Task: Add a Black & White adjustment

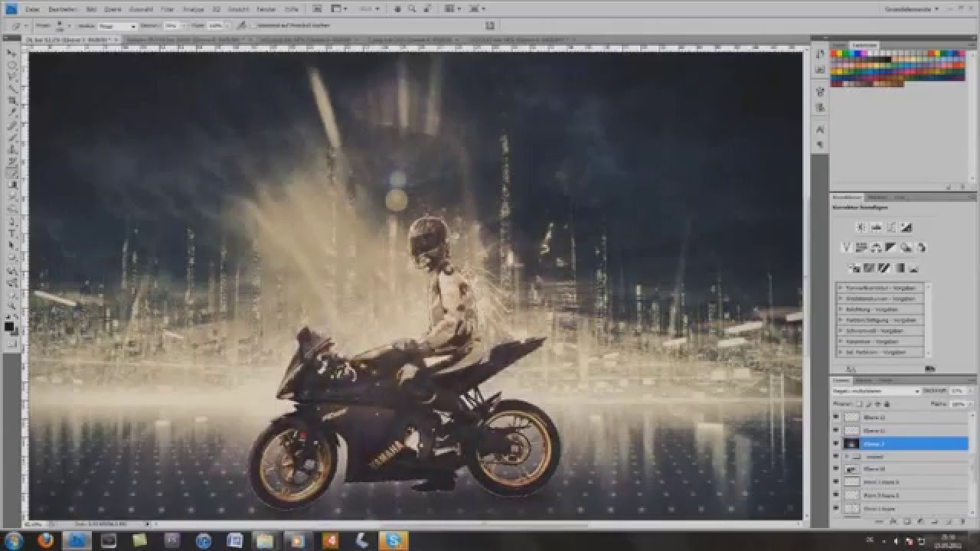Action: point(890,247)
